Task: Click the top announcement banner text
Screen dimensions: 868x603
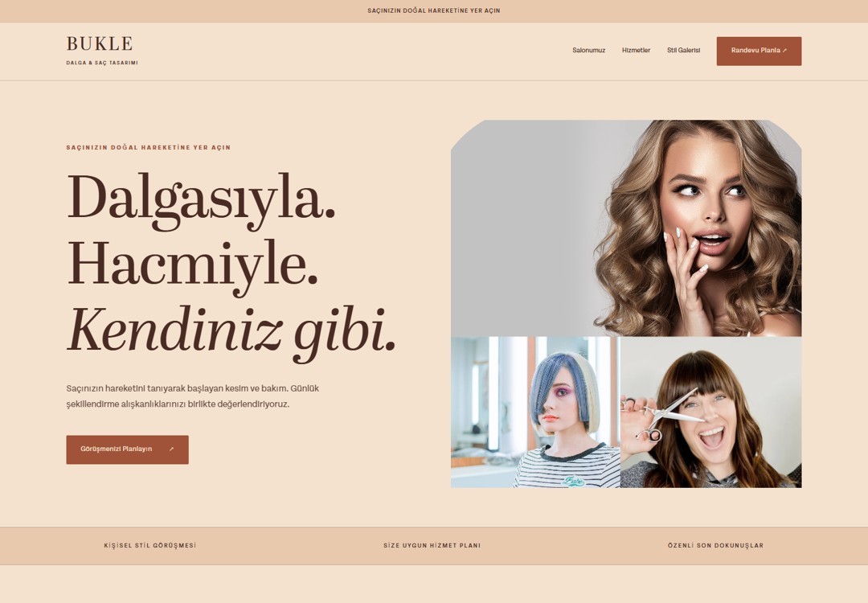Action: [433, 10]
